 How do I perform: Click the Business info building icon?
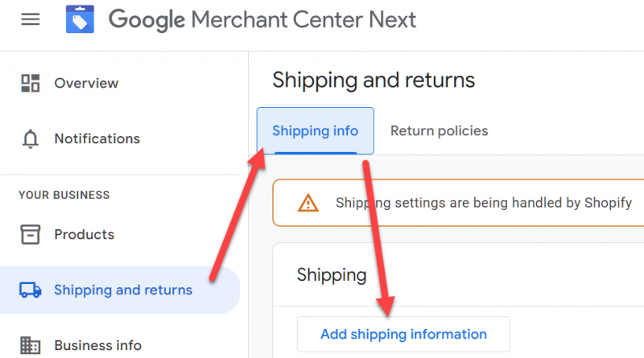(x=31, y=346)
